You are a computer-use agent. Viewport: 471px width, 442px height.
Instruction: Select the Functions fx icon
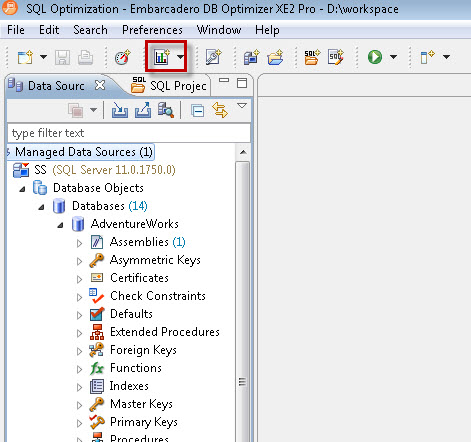click(x=97, y=368)
